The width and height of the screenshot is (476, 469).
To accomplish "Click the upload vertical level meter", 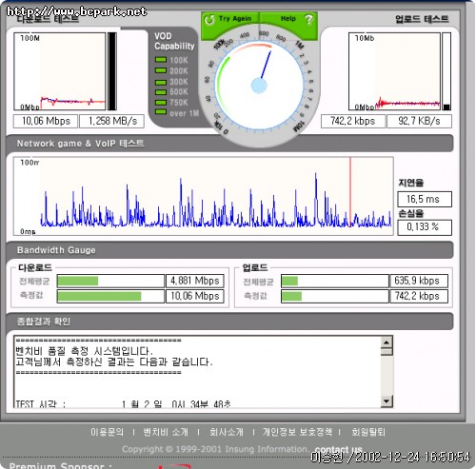I will (446, 71).
